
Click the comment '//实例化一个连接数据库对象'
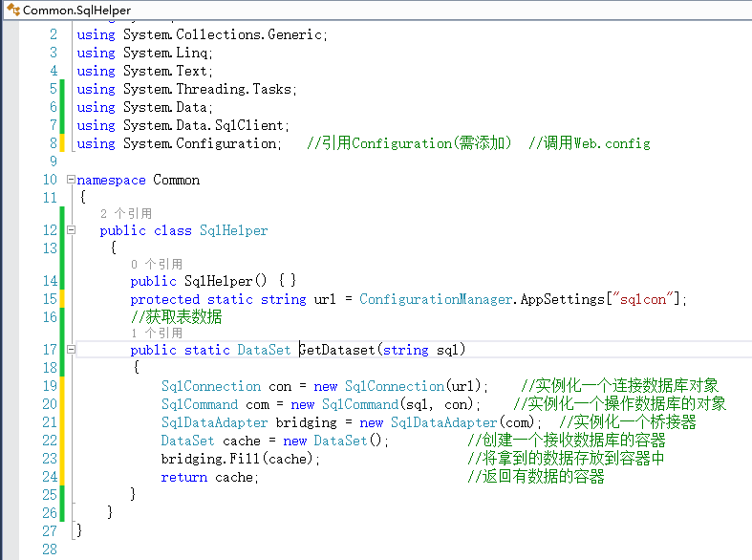(x=619, y=385)
